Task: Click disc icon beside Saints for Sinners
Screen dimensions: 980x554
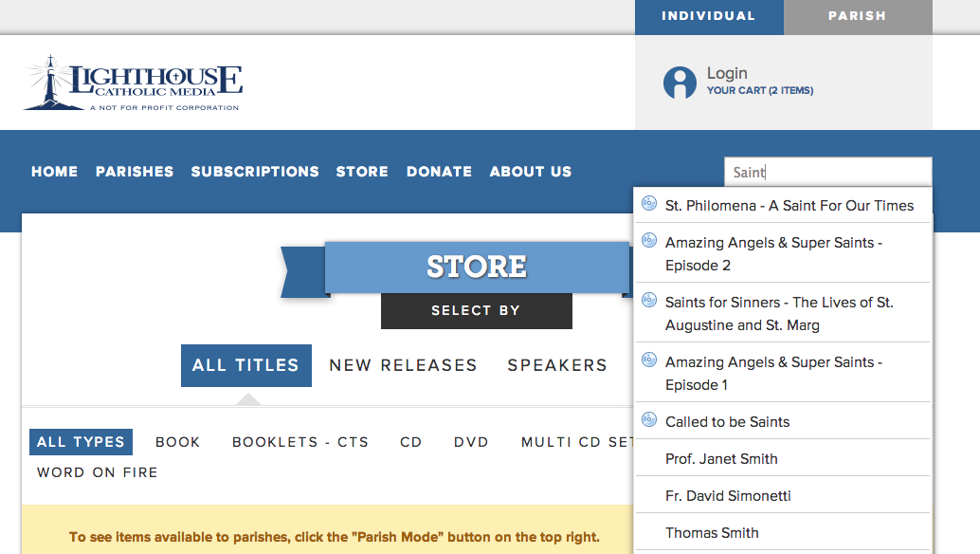Action: (649, 300)
